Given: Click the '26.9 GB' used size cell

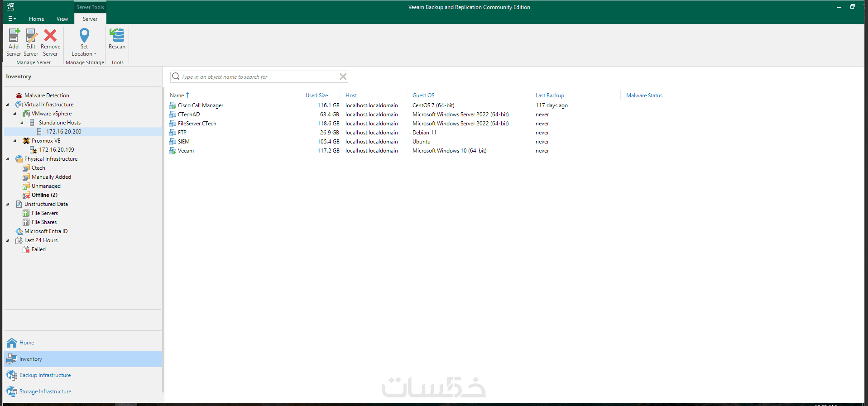Looking at the screenshot, I should tap(330, 133).
